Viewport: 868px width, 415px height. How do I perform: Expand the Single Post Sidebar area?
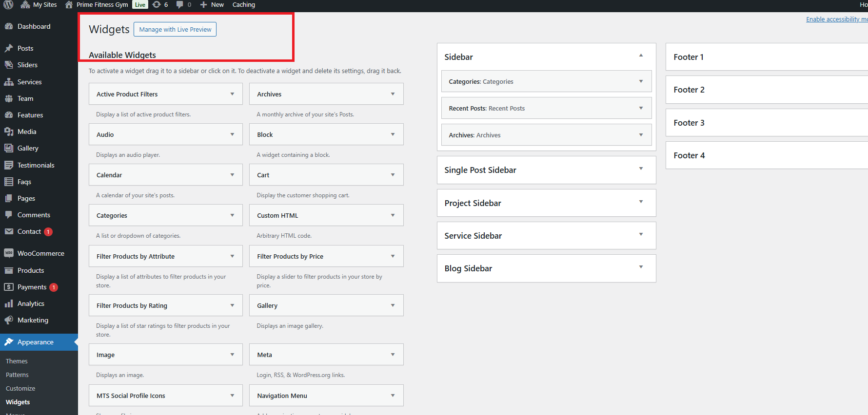(x=641, y=169)
